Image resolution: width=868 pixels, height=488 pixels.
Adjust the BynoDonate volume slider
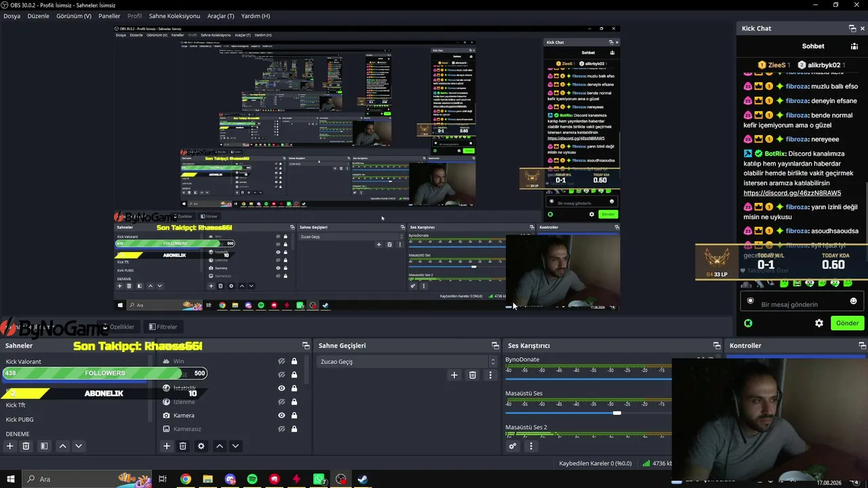tap(589, 379)
